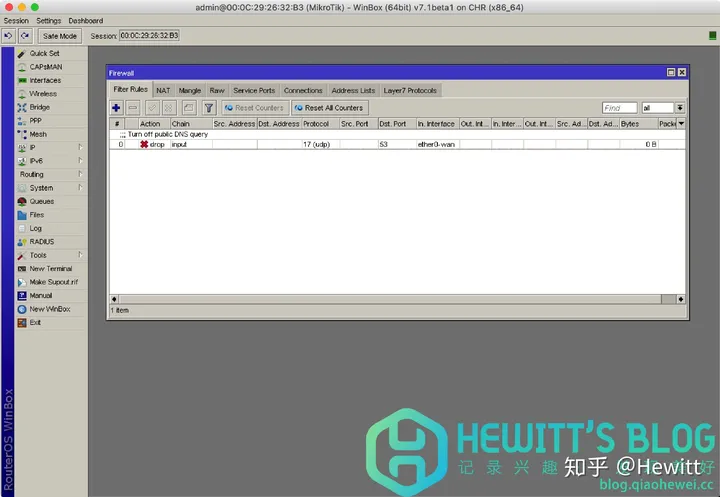Image resolution: width=720 pixels, height=497 pixels.
Task: Click the green status indicator at top right
Action: click(x=712, y=35)
